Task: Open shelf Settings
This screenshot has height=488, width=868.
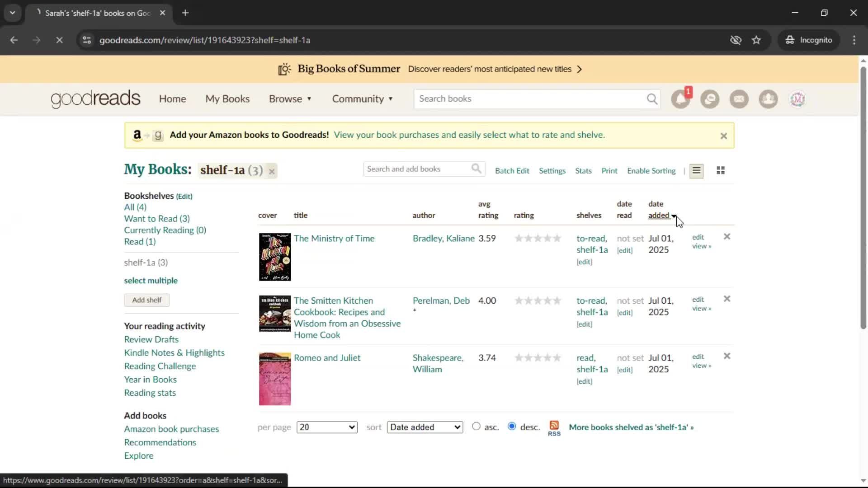Action: coord(552,171)
